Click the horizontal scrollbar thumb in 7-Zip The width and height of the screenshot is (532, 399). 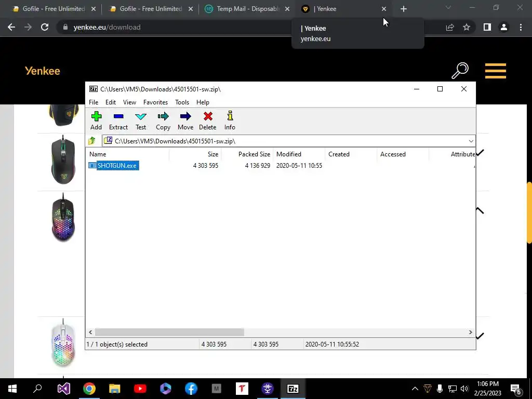169,332
